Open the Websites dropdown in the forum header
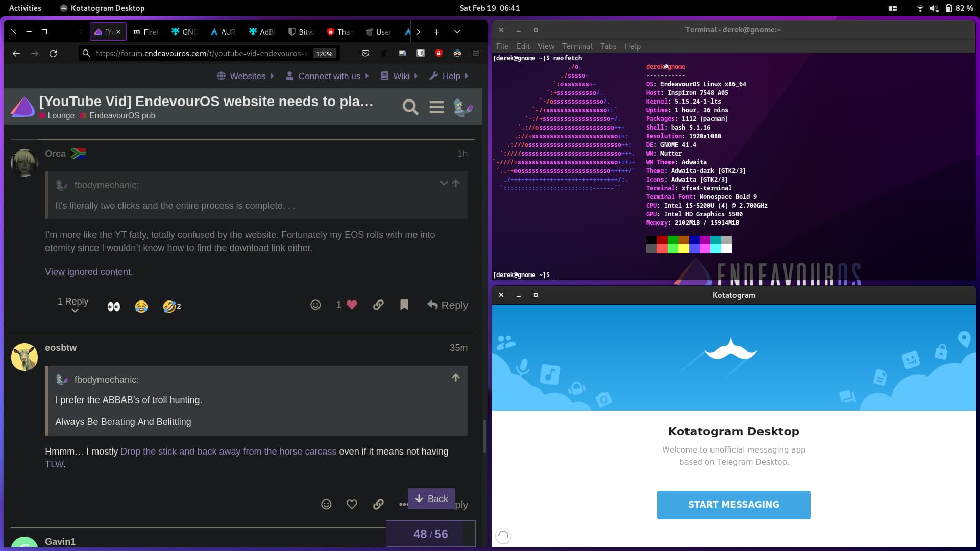 point(246,76)
